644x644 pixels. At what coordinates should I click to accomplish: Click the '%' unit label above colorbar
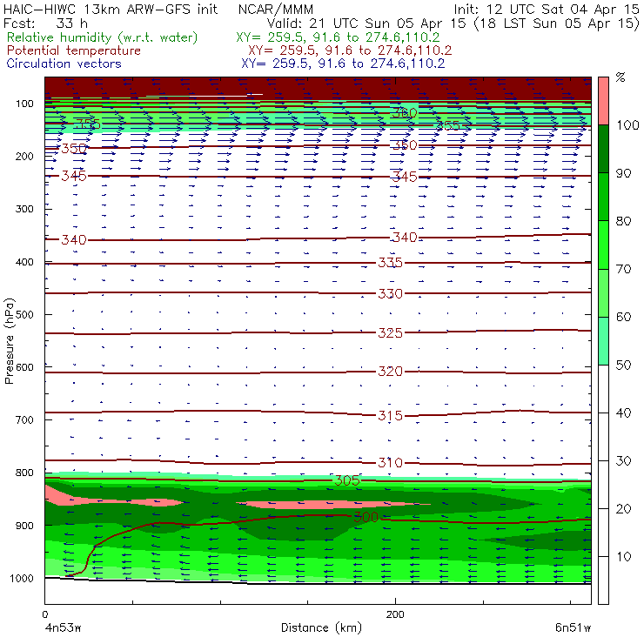[621, 77]
